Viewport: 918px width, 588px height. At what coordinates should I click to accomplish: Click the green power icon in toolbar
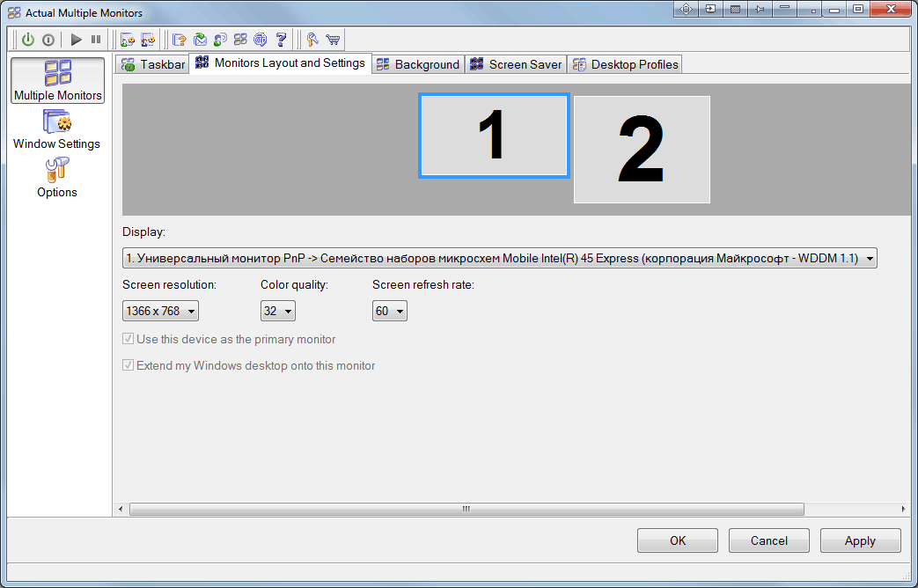coord(28,40)
